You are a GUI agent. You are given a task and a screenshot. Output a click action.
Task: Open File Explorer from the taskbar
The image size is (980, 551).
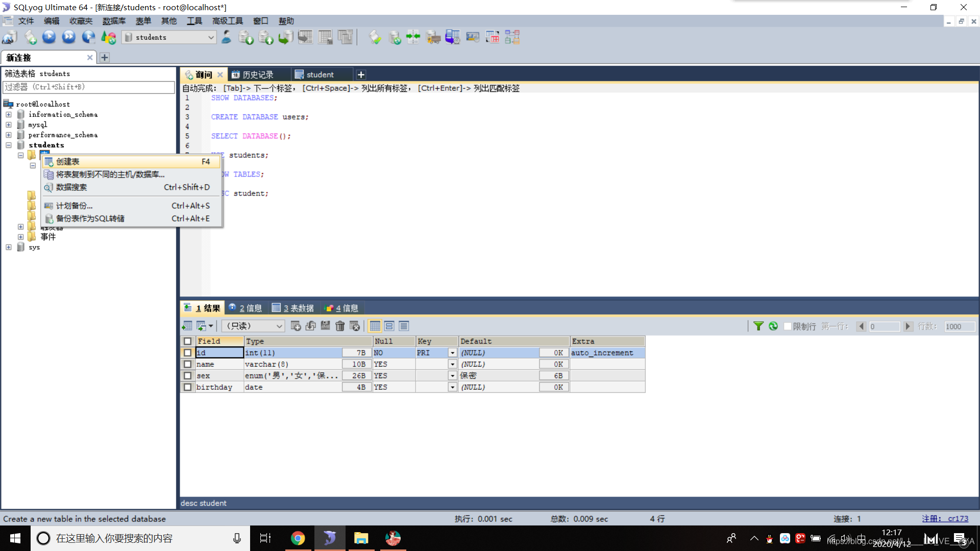click(361, 538)
